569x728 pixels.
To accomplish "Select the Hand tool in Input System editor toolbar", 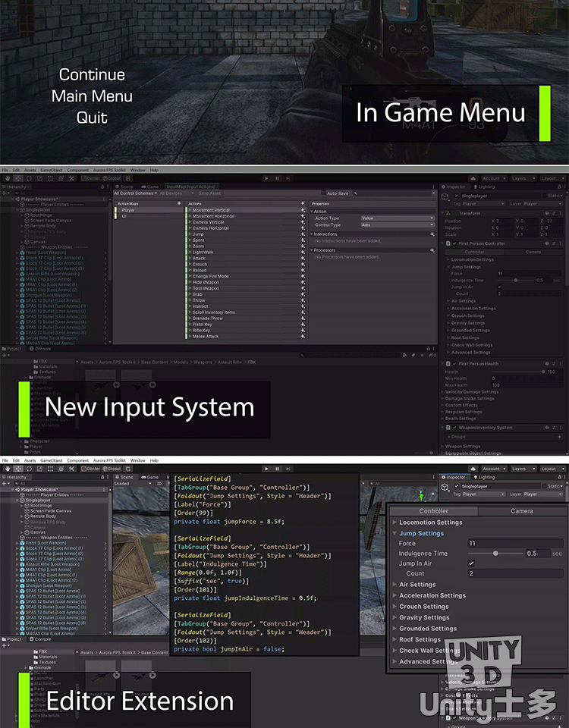I will pyautogui.click(x=8, y=178).
